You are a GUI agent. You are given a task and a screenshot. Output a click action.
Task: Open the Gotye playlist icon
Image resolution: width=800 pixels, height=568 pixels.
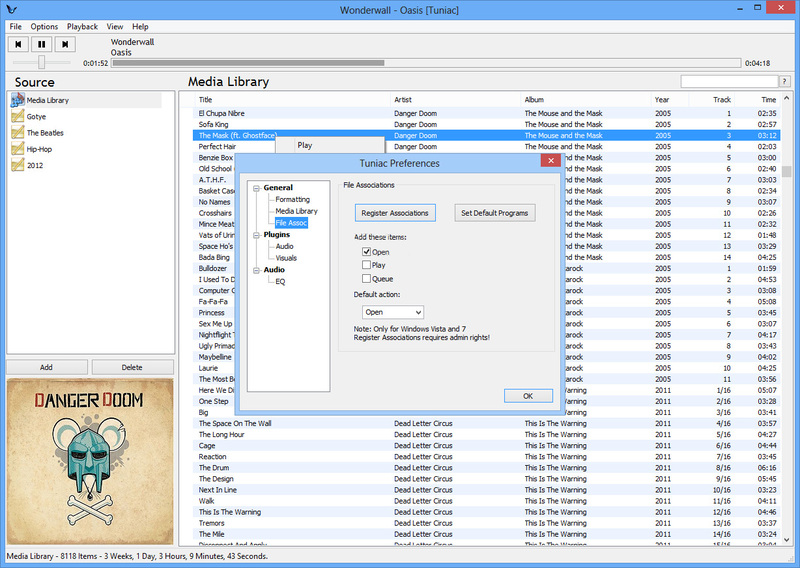coord(18,116)
